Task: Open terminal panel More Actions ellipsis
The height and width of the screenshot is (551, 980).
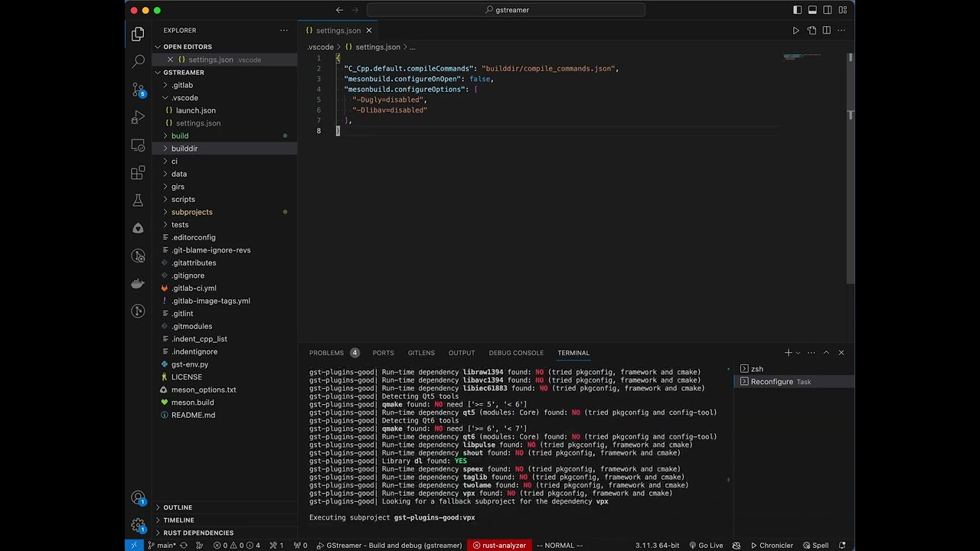Action: tap(812, 353)
